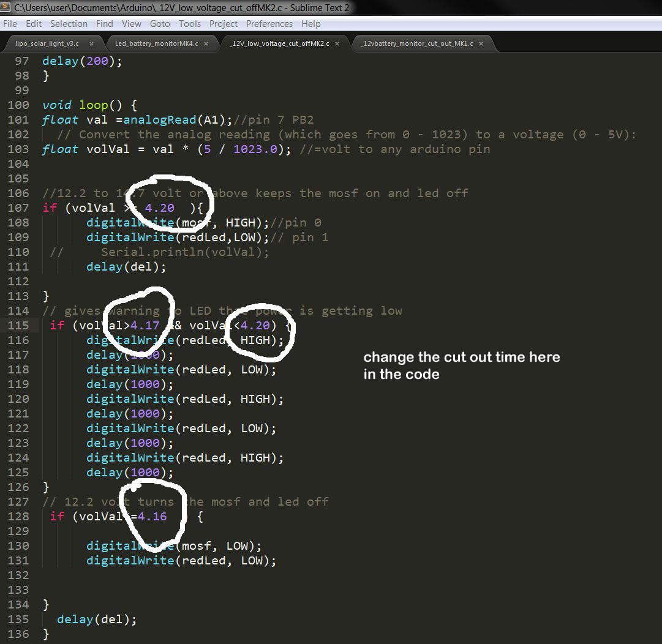The image size is (662, 644).
Task: Click line number 100 in the gutter
Action: pos(18,105)
